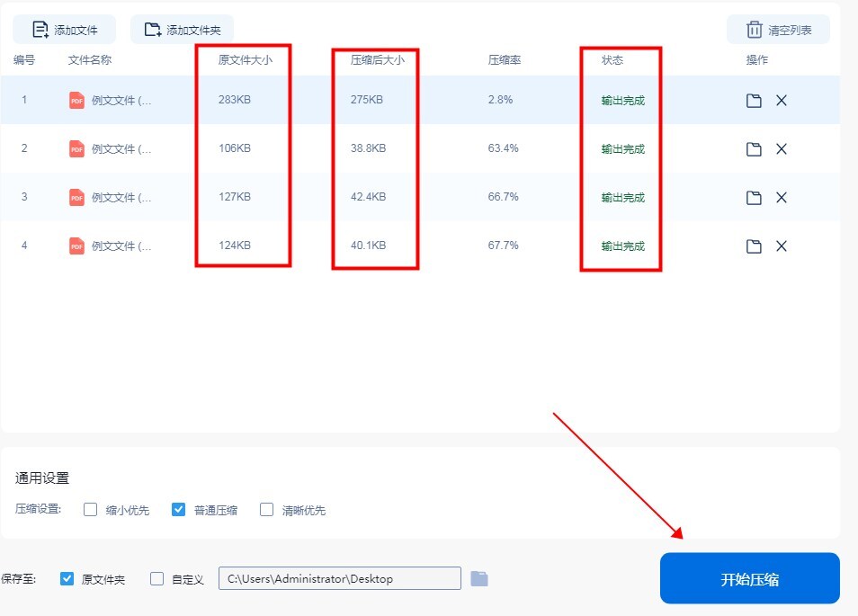Open output folder for file row 4
This screenshot has width=858, height=616.
(x=754, y=246)
